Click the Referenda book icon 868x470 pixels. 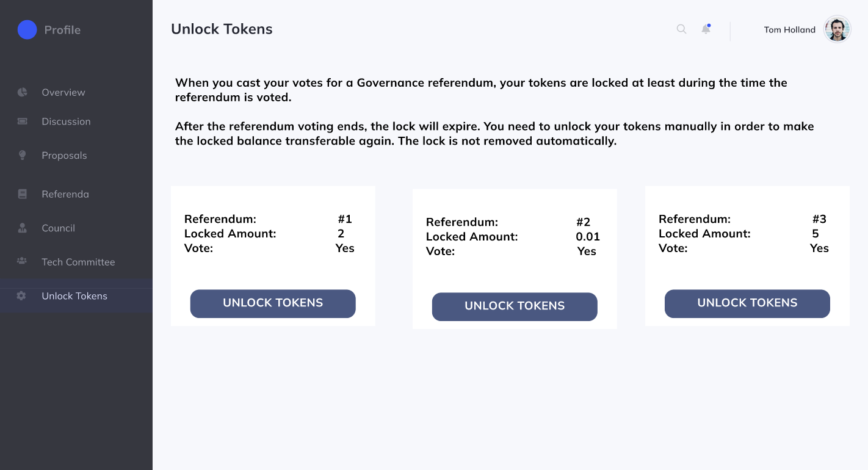23,194
